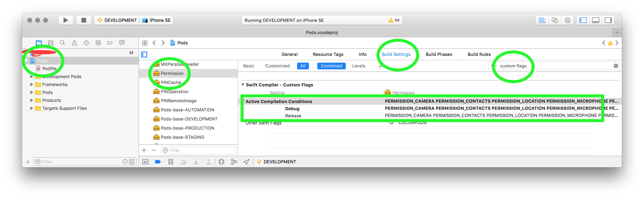Collapse Active Compilation Conditions row
This screenshot has width=644, height=199.
[x=244, y=101]
